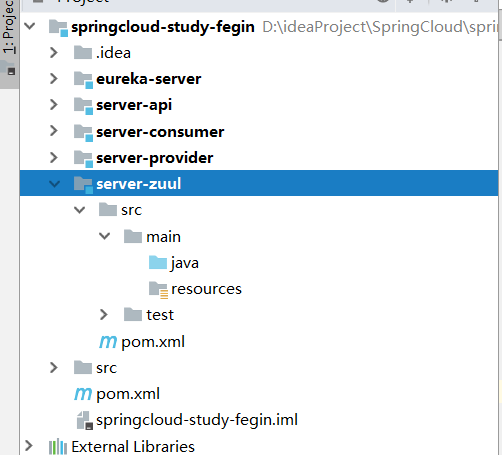Select the server-provider module
The width and height of the screenshot is (502, 455).
(155, 158)
